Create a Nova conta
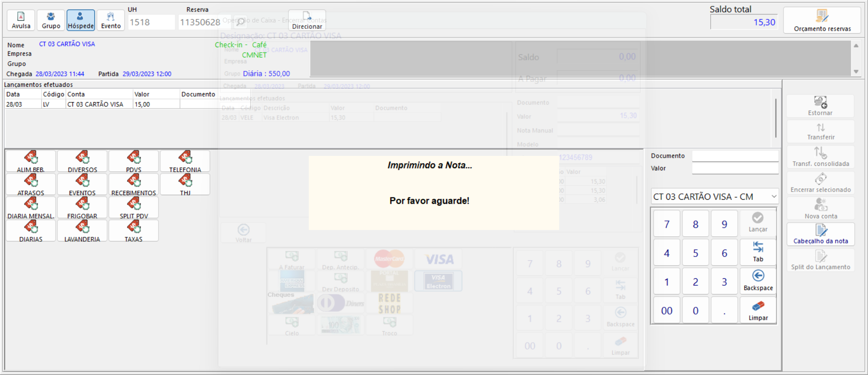868x375 pixels. click(821, 209)
